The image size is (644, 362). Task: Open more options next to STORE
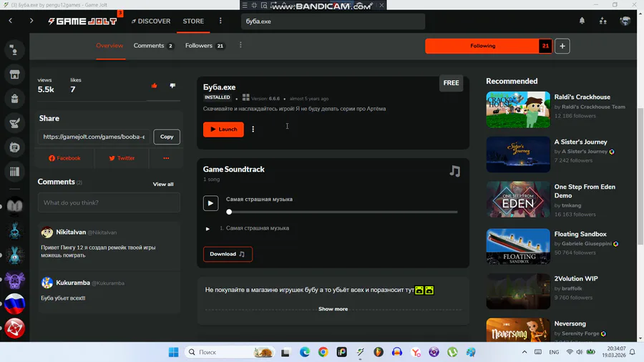220,21
